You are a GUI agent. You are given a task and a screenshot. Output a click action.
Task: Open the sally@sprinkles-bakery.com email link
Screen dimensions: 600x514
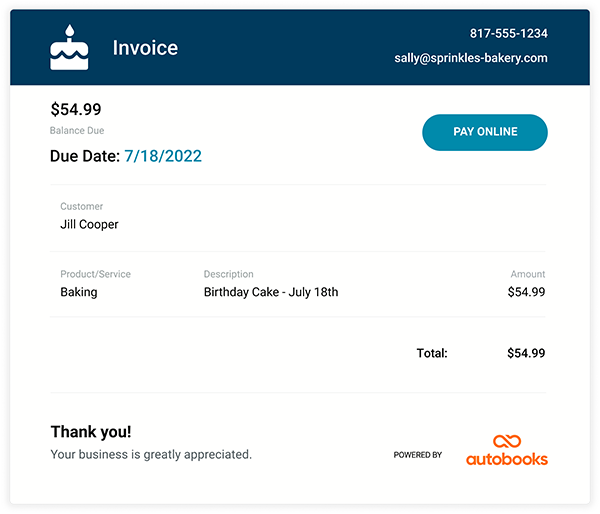pyautogui.click(x=471, y=58)
